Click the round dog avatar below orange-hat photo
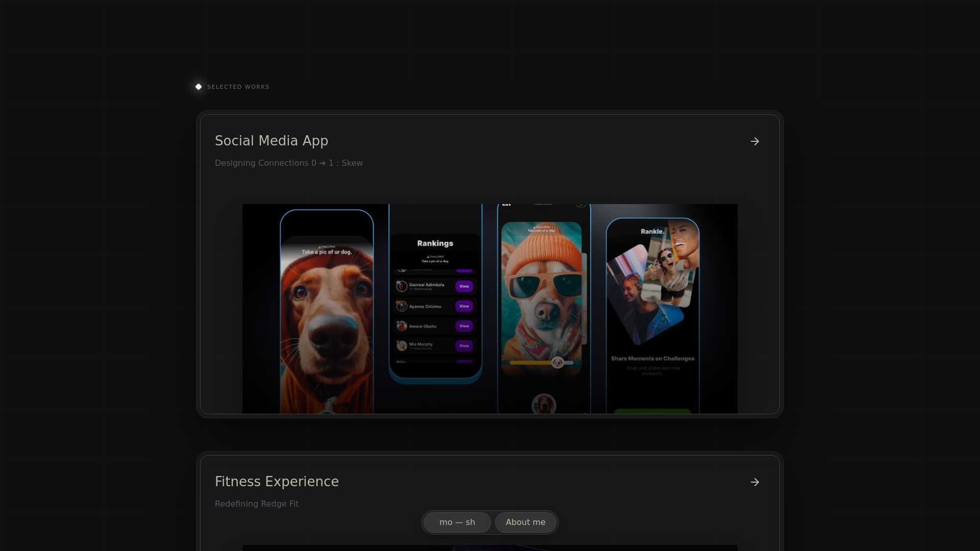Screen dimensions: 980x551 click(544, 405)
